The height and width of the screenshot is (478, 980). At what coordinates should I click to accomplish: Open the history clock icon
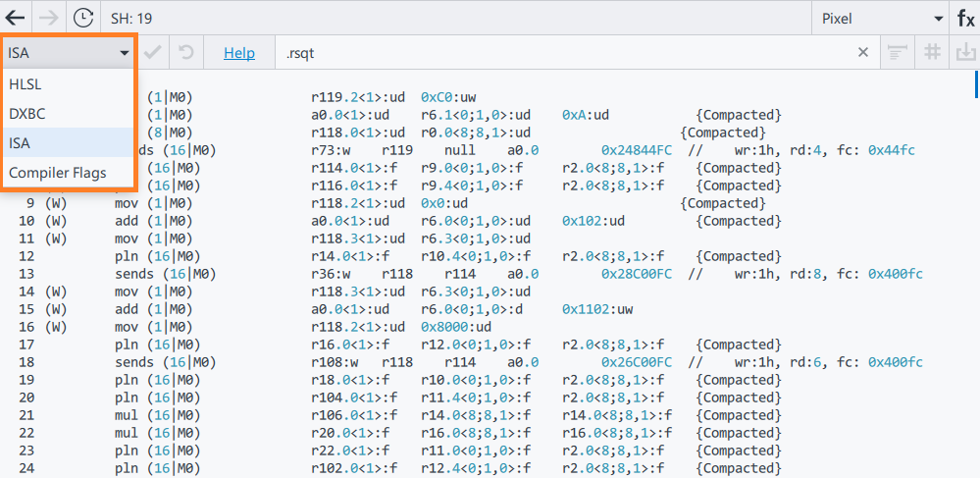84,18
